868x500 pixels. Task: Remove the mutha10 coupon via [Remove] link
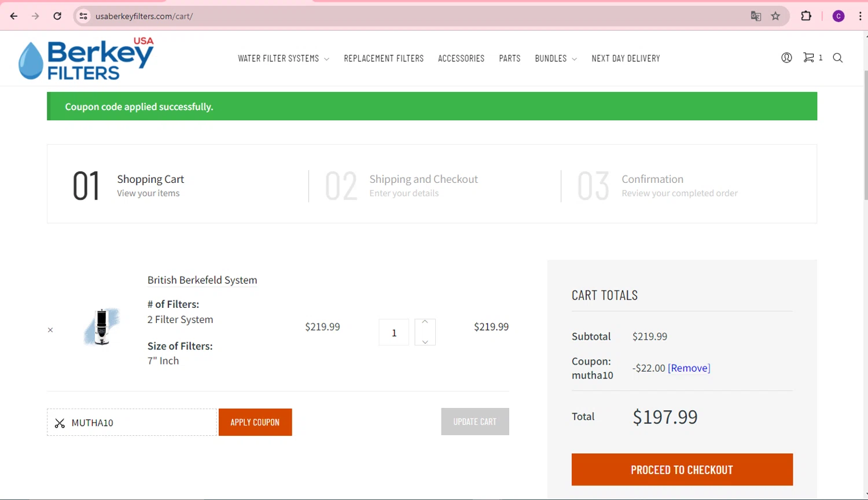click(x=689, y=368)
